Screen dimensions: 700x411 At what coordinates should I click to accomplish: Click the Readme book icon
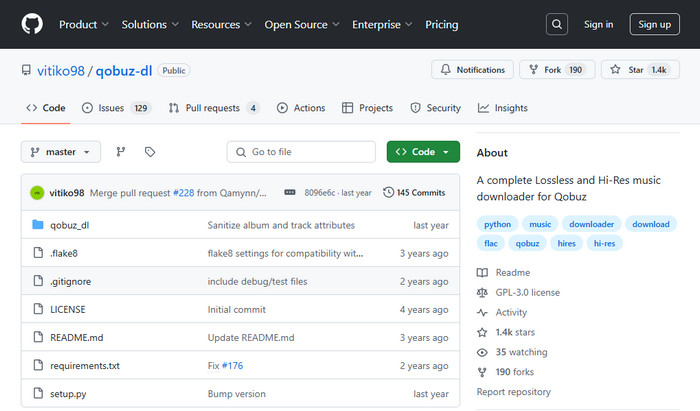pos(482,272)
